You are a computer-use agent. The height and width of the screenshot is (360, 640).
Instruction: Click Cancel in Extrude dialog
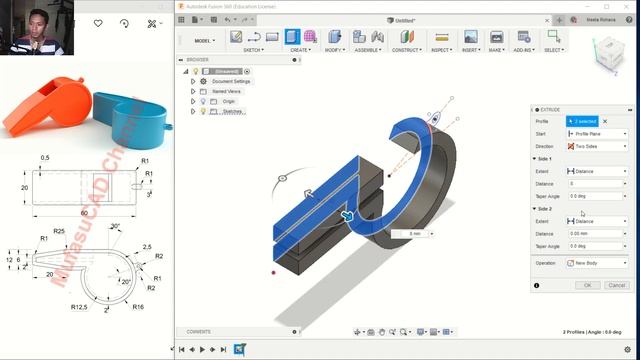pos(616,285)
